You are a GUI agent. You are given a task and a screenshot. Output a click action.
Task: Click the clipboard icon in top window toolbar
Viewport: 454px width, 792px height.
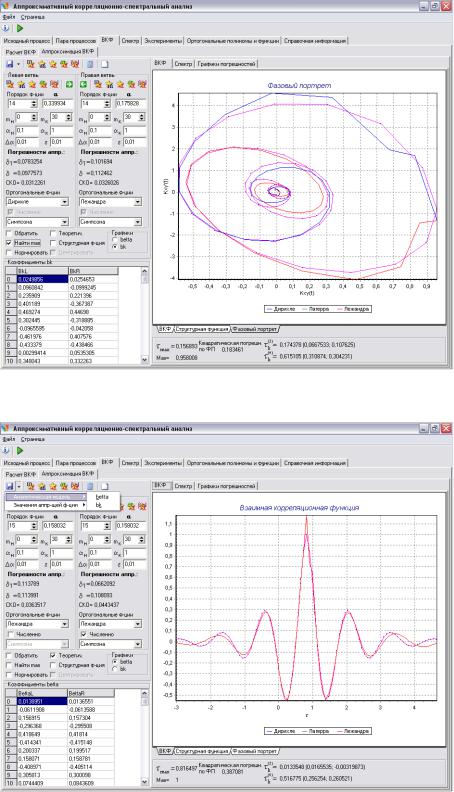tap(90, 64)
